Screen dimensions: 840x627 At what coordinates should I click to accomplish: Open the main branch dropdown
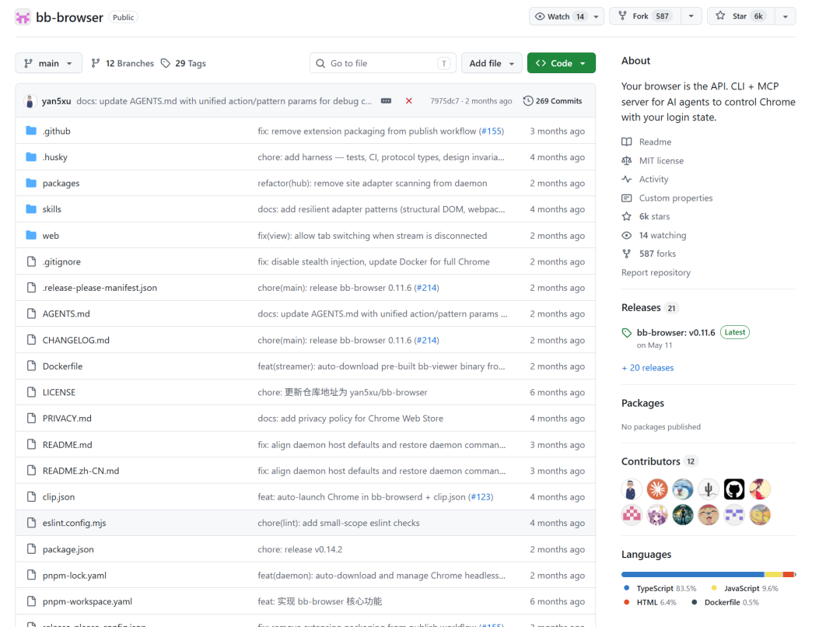point(49,63)
